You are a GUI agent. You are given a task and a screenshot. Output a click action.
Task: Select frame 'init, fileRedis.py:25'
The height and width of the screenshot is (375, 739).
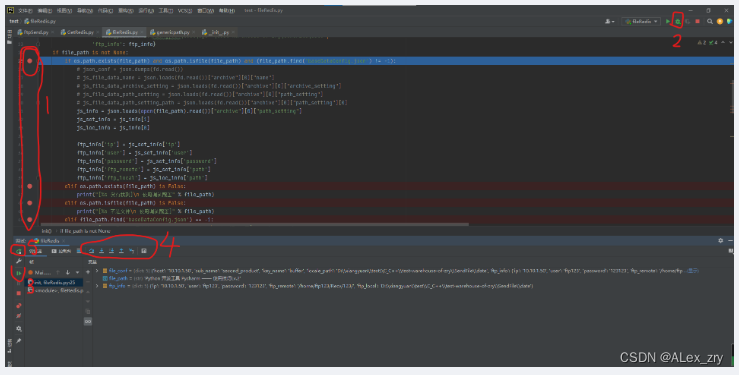point(54,282)
